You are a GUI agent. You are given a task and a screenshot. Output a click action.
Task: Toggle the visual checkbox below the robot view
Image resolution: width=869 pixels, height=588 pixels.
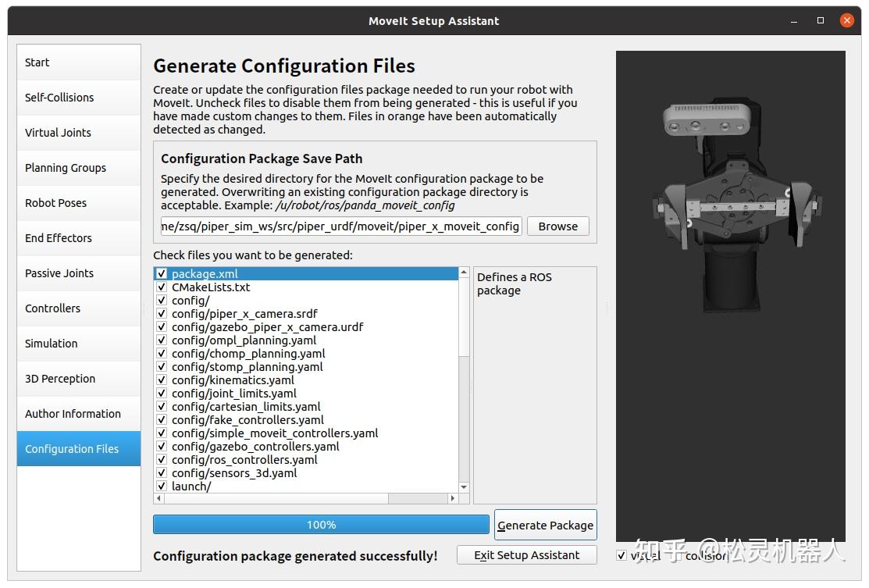click(x=621, y=555)
